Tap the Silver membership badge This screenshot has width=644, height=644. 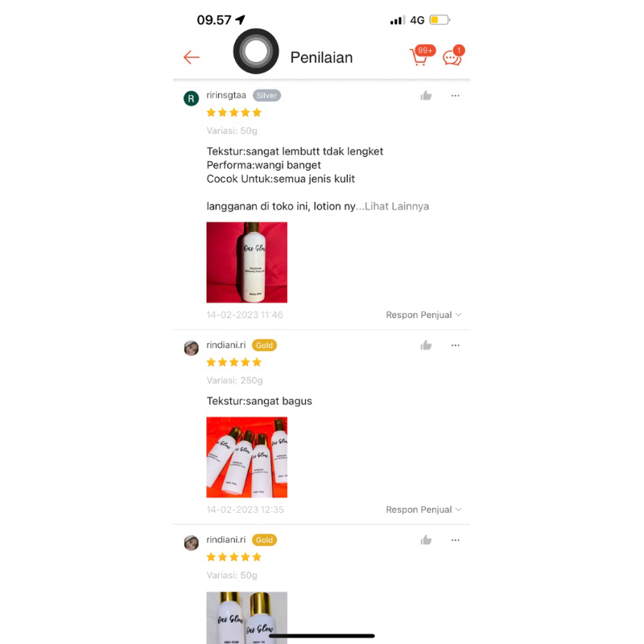[266, 96]
